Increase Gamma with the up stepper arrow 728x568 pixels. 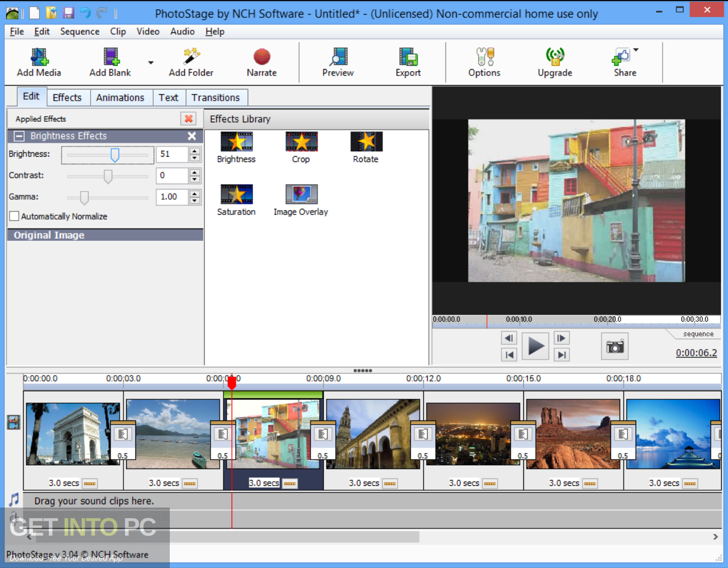click(x=194, y=193)
